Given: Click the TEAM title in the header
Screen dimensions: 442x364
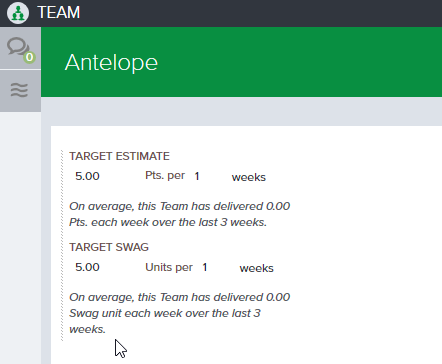Looking at the screenshot, I should [x=59, y=13].
